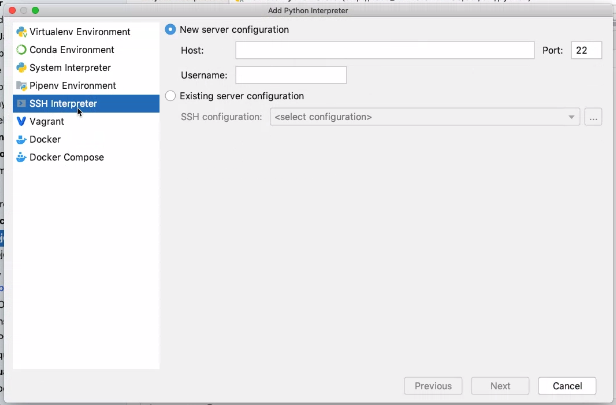
Task: Choose New server configuration radio button
Action: [170, 29]
